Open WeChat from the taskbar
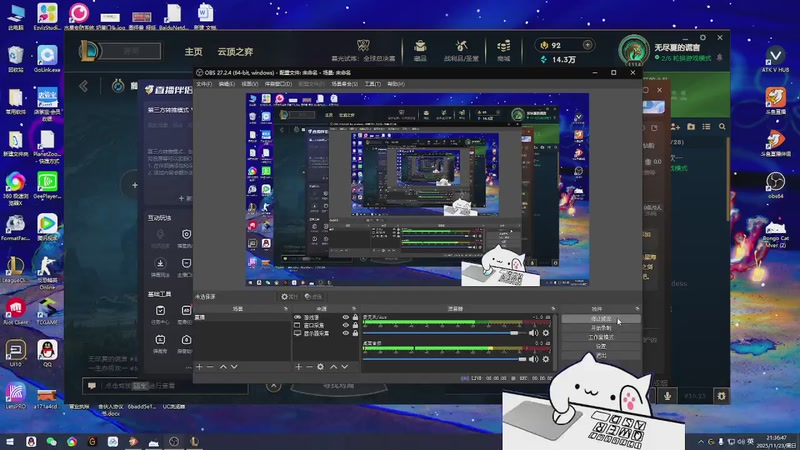Screen dimensions: 800x450 point(51,441)
